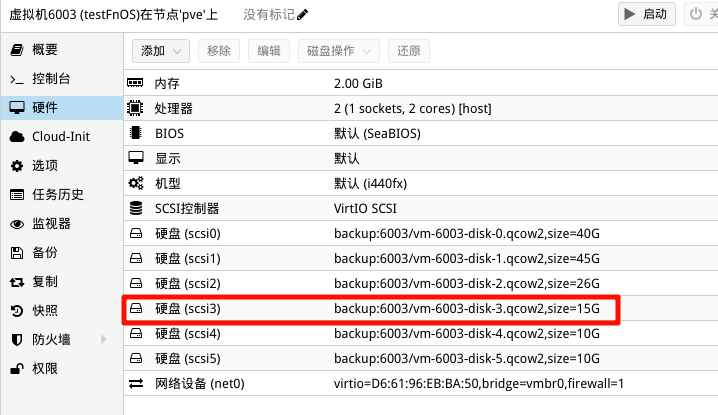
Task: Open 快照 snapshot history icon
Action: 17,311
